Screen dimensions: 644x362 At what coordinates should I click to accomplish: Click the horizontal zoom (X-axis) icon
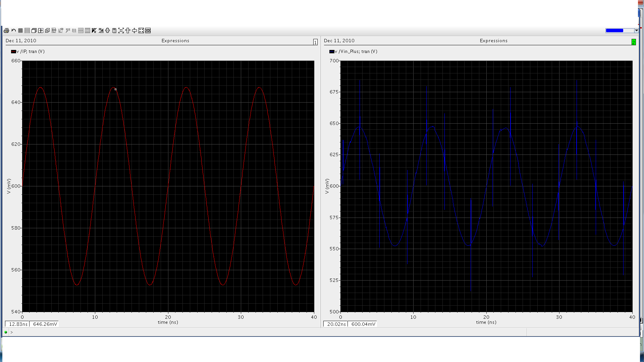[x=128, y=31]
